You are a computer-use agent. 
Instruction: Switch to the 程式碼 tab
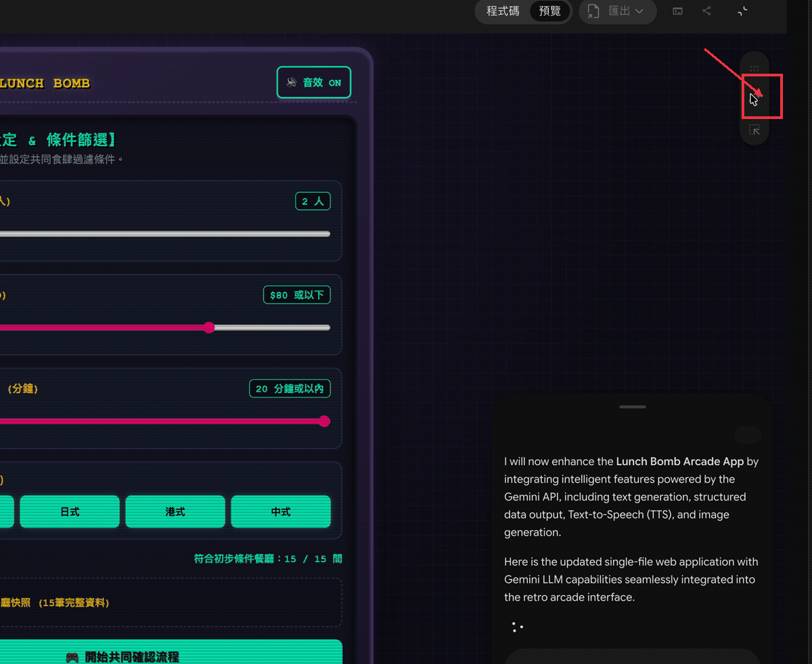[x=503, y=11]
